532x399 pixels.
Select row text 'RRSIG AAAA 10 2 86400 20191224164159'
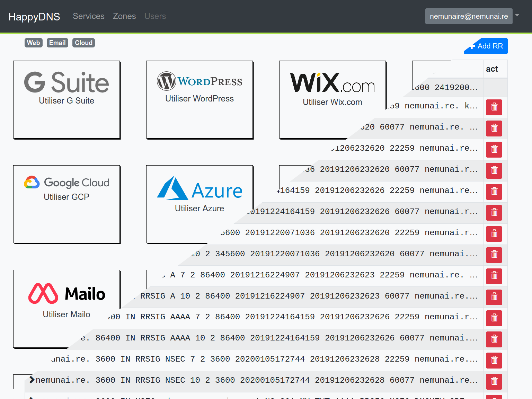[230, 338]
